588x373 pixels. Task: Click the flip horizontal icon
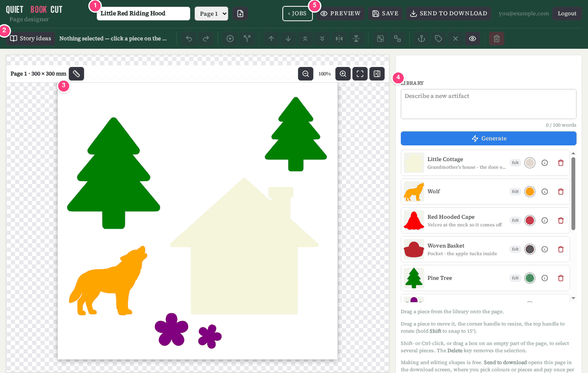pyautogui.click(x=339, y=38)
